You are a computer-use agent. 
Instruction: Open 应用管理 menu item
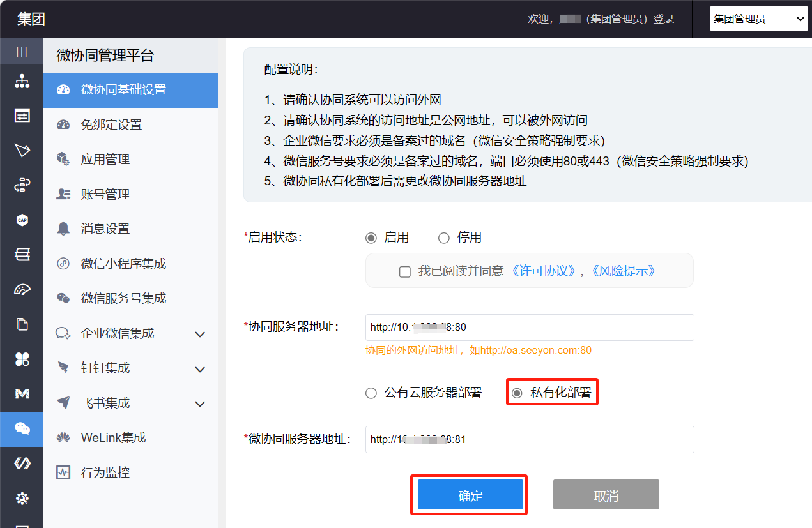tap(130, 160)
